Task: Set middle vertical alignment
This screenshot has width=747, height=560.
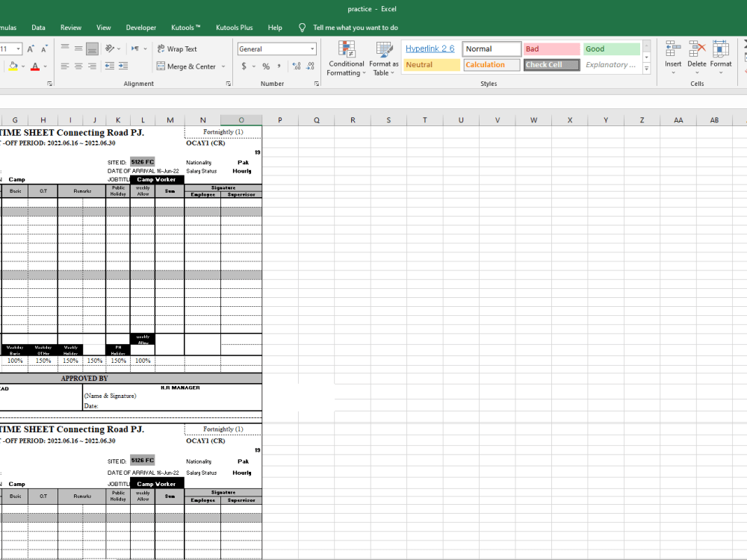Action: [x=78, y=49]
